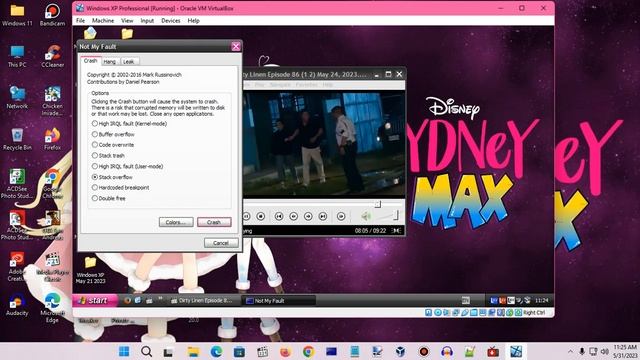Viewport: 640px width, 360px height.
Task: Click the 08:05 / 09:22 playback time display
Action: point(370,231)
